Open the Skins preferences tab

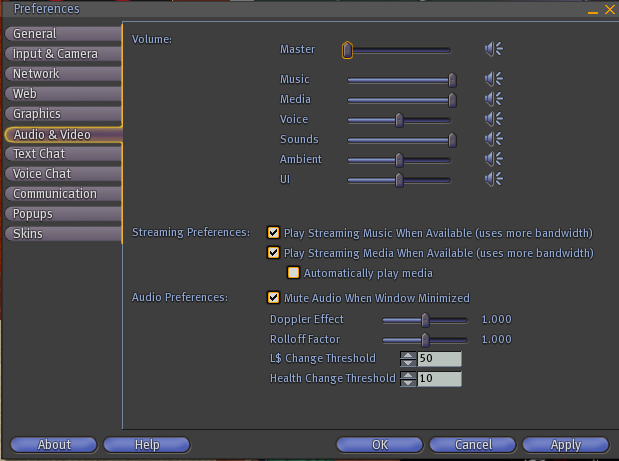(x=63, y=234)
